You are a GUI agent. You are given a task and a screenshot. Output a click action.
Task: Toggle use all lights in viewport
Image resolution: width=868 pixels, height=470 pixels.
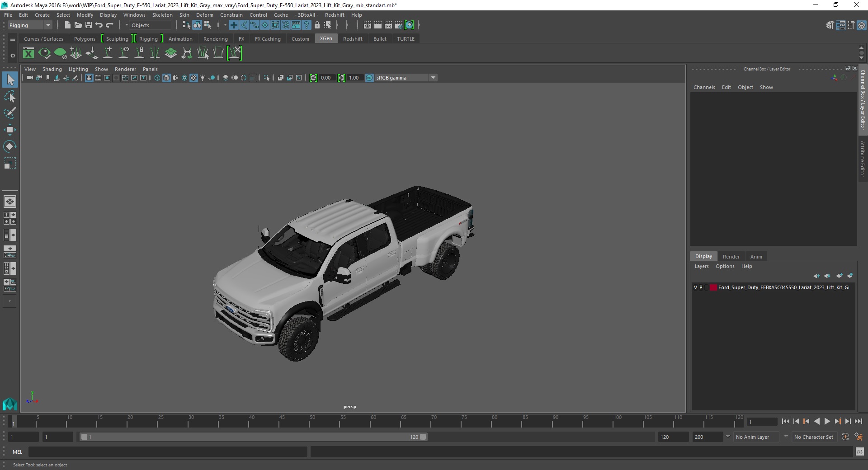(203, 78)
